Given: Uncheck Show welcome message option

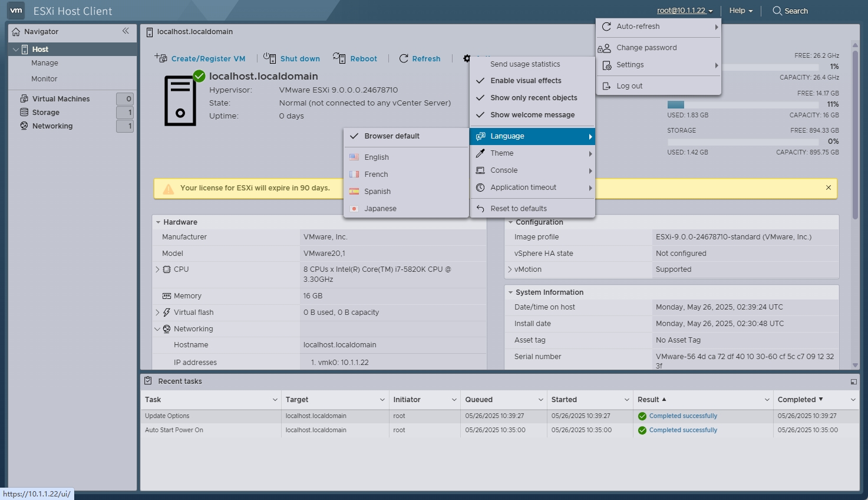Looking at the screenshot, I should 532,115.
